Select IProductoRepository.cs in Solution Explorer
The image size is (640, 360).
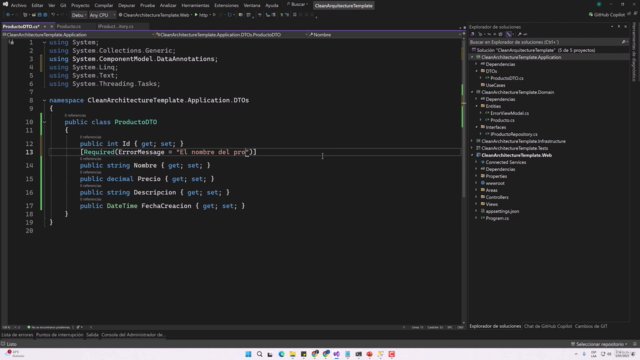tap(513, 134)
